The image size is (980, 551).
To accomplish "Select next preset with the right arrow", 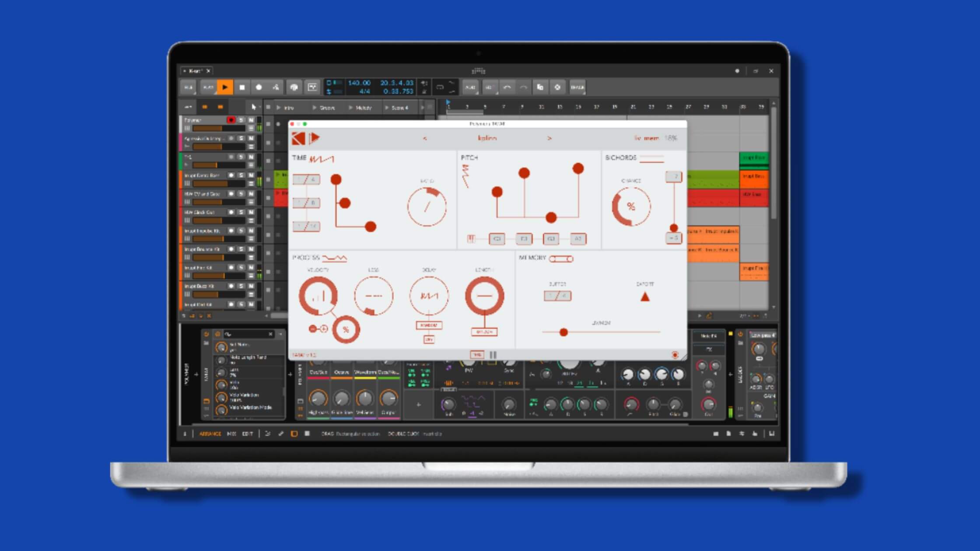I will pos(549,138).
